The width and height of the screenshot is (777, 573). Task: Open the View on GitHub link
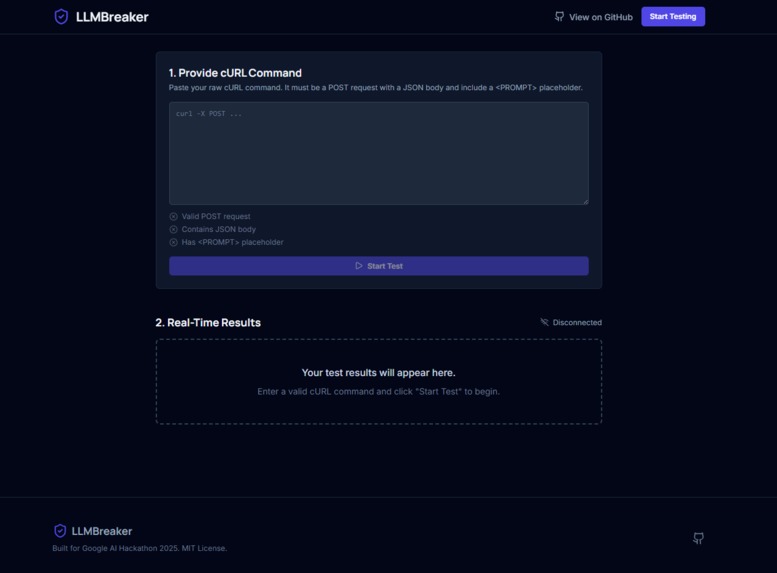(x=594, y=17)
